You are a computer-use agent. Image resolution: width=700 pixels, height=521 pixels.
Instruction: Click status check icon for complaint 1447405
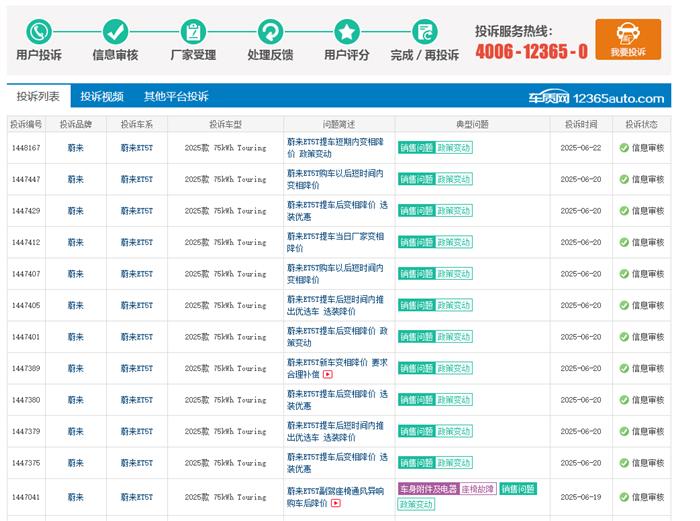click(x=624, y=305)
